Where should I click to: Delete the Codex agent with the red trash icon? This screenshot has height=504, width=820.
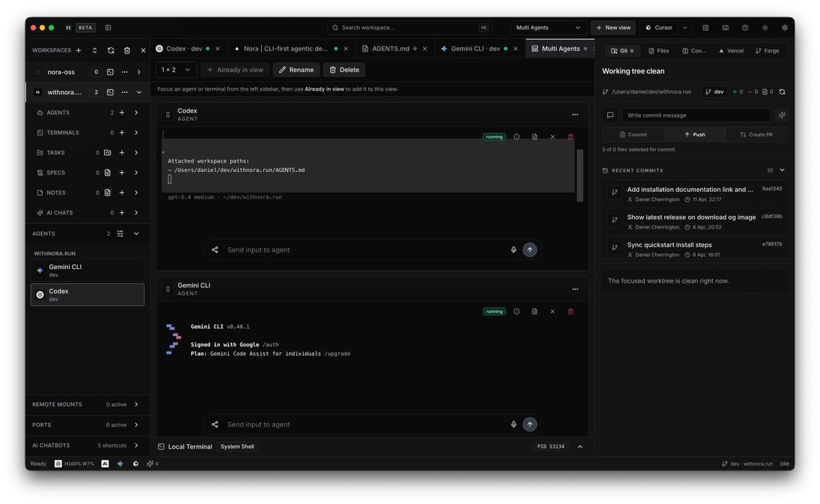click(571, 137)
